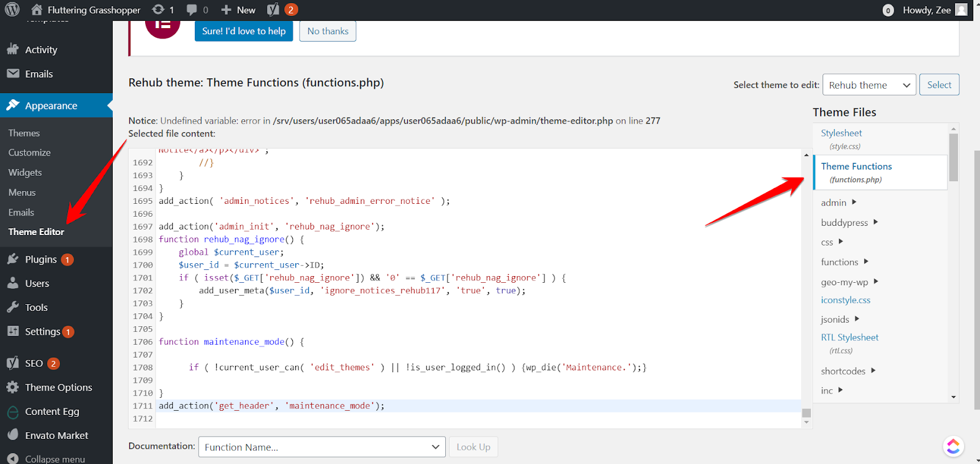Click the SEO Yoast sidebar icon
Image resolution: width=980 pixels, height=464 pixels.
pos(13,363)
